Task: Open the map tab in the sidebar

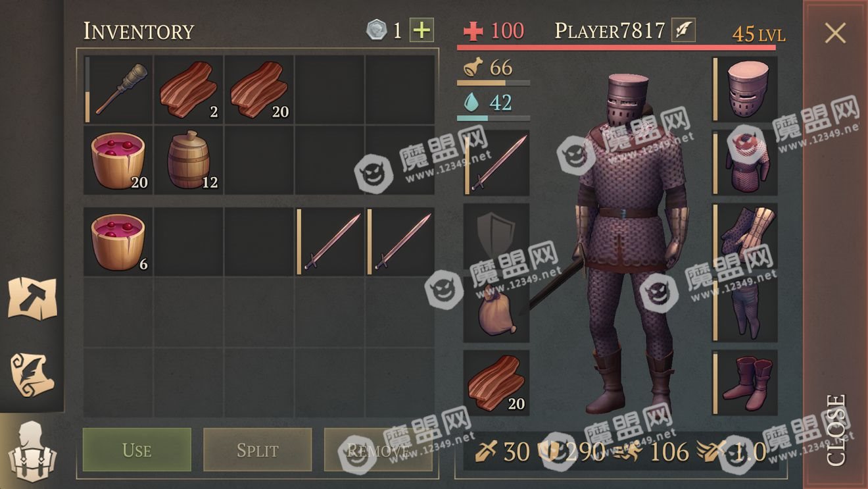Action: pyautogui.click(x=32, y=299)
